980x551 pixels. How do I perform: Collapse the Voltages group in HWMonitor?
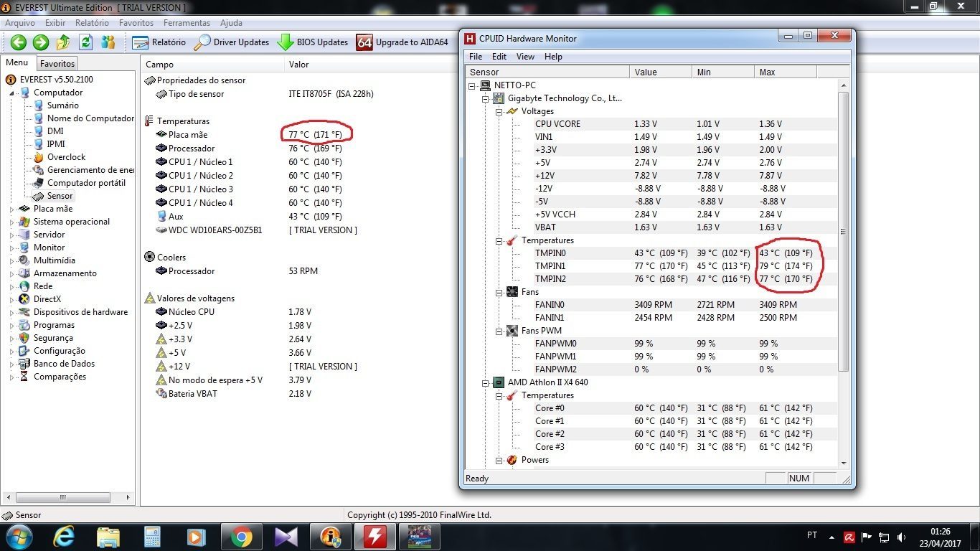[499, 112]
